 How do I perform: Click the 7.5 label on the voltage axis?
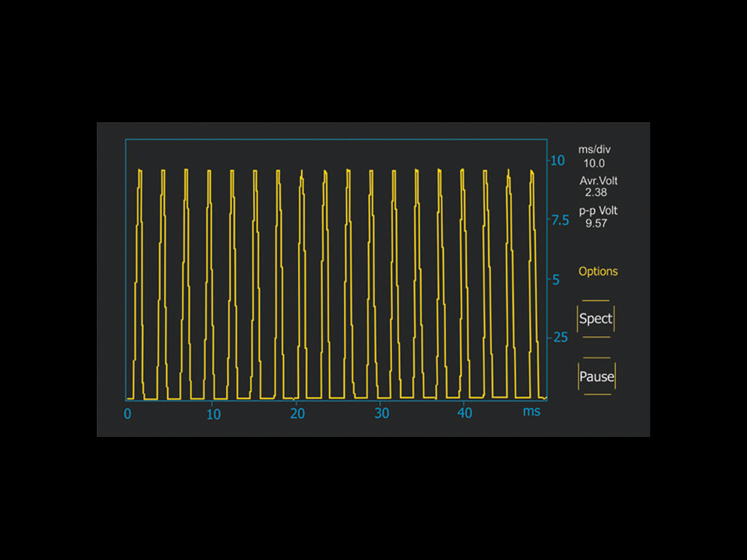point(557,221)
